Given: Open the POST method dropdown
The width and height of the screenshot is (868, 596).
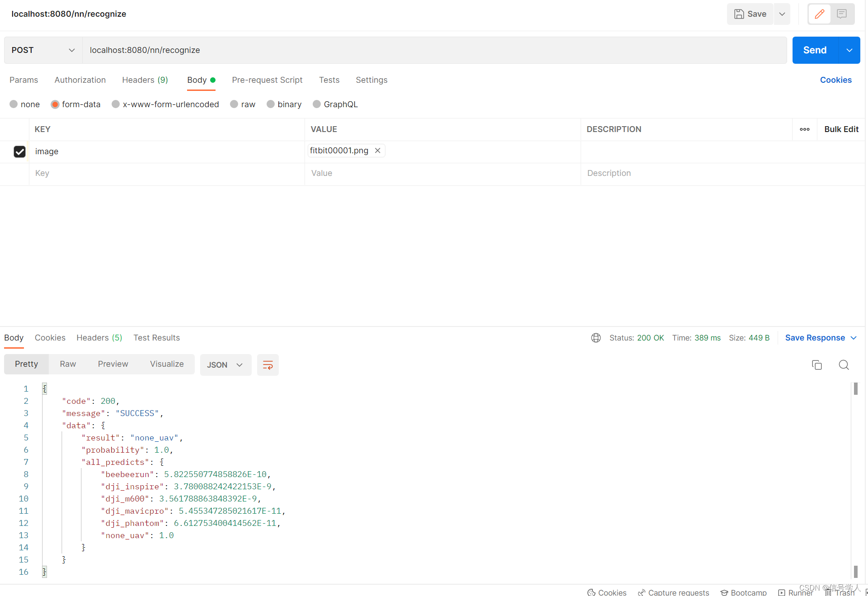Looking at the screenshot, I should 71,50.
